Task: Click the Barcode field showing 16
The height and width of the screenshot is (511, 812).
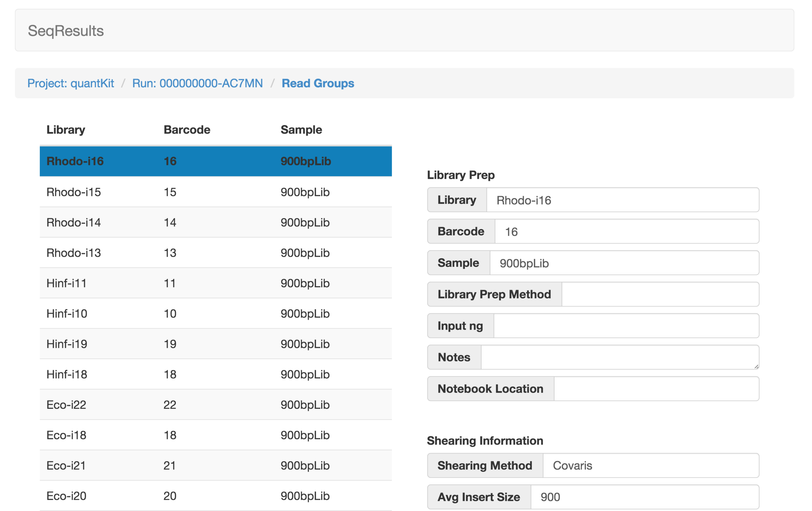Action: pyautogui.click(x=626, y=232)
